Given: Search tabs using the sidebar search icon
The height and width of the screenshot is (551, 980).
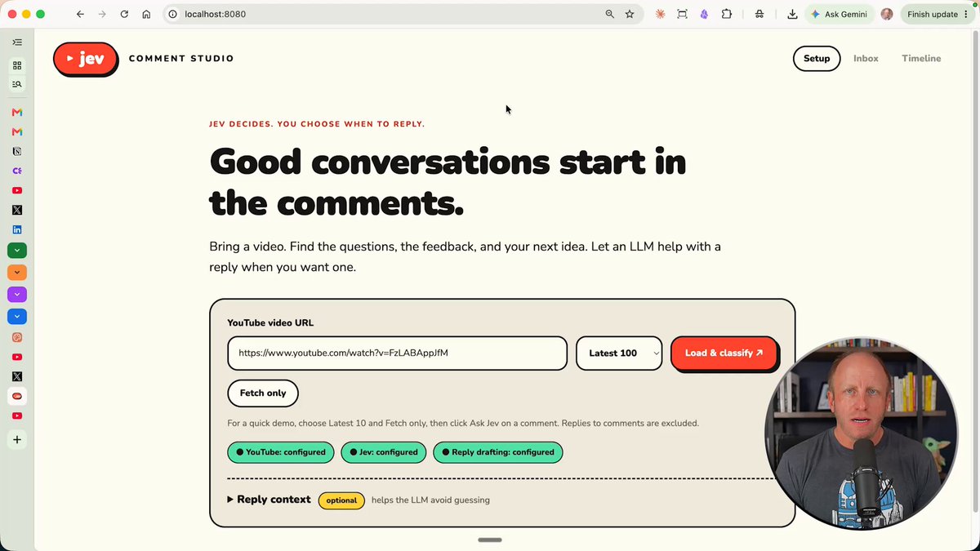Looking at the screenshot, I should tap(17, 84).
